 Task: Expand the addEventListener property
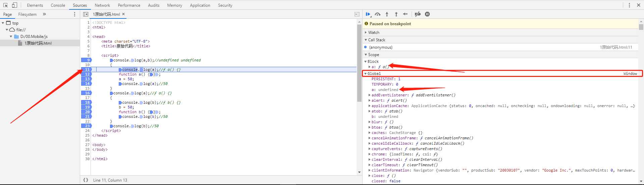[x=370, y=95]
